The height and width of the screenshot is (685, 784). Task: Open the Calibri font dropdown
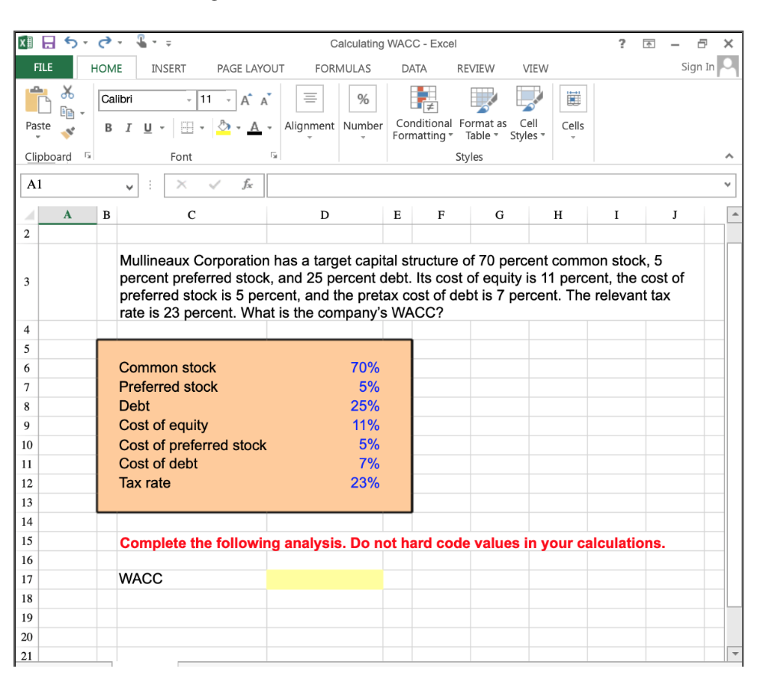click(x=188, y=100)
